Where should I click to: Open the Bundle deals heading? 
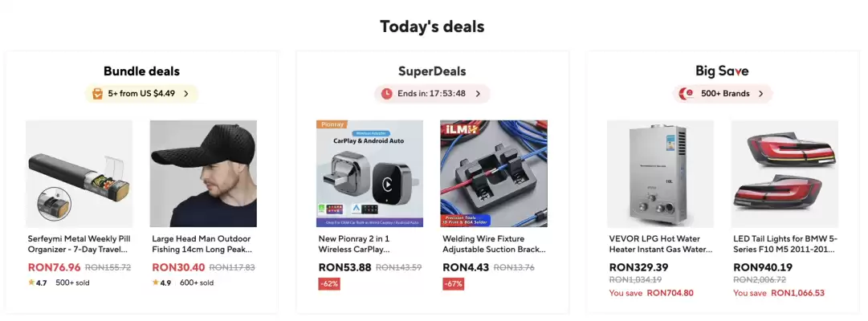click(x=141, y=71)
